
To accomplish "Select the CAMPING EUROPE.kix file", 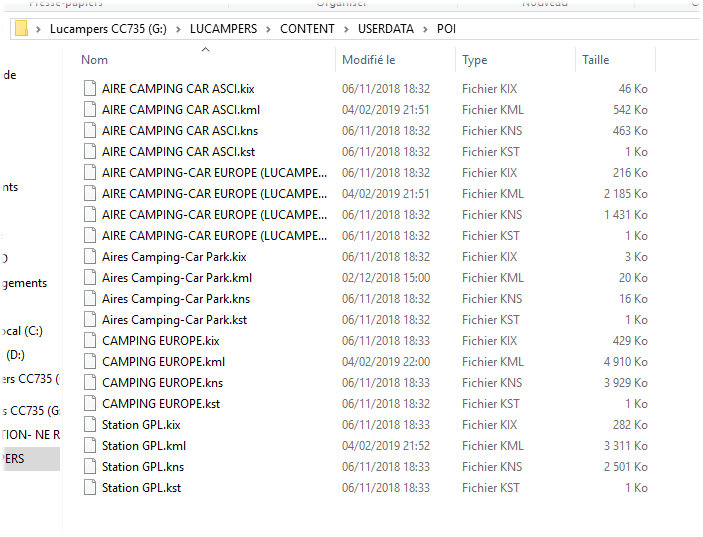I will pyautogui.click(x=161, y=341).
